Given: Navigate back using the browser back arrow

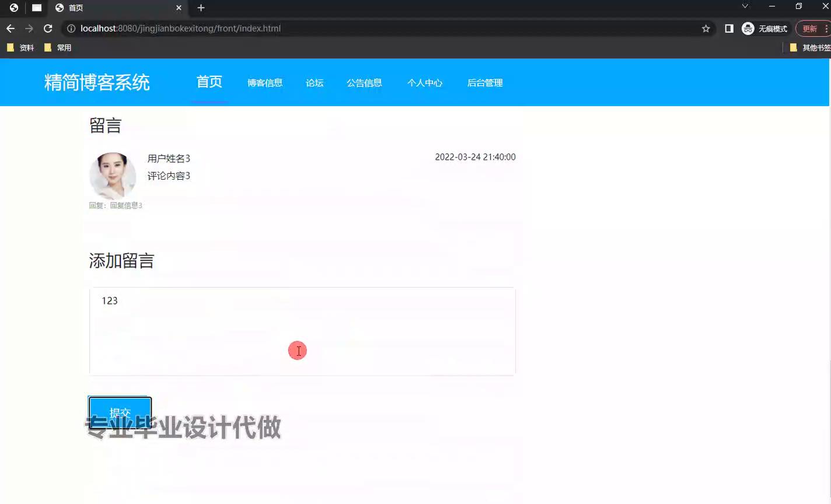Looking at the screenshot, I should coord(10,28).
